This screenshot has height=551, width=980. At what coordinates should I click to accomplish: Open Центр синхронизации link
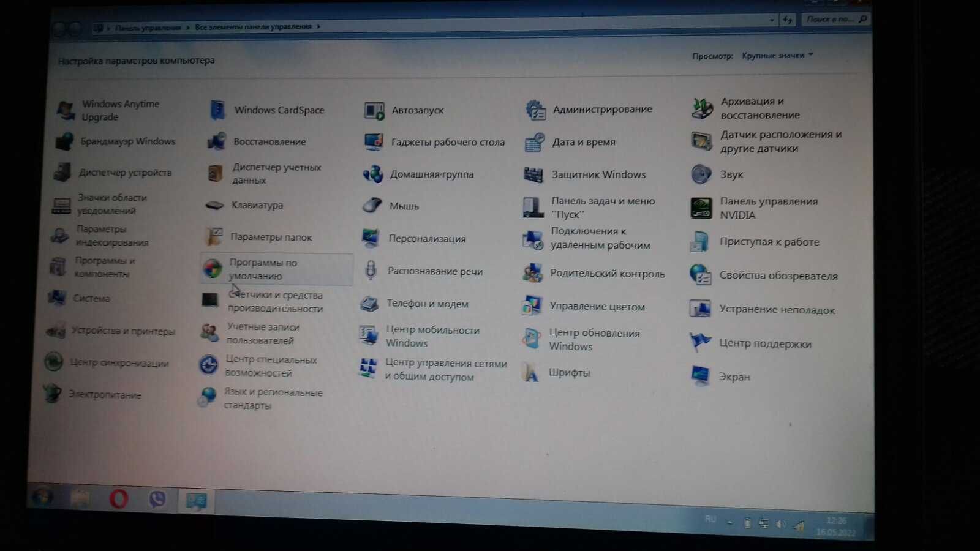pos(119,363)
